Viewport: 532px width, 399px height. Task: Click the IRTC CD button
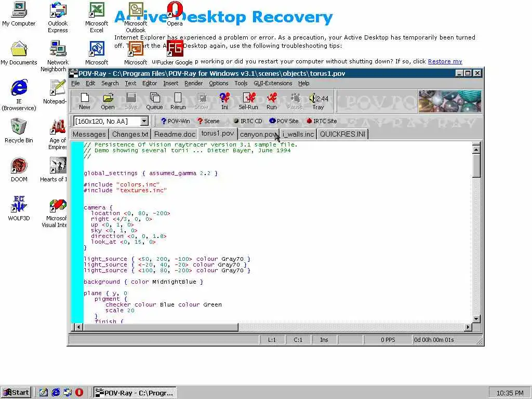[248, 121]
